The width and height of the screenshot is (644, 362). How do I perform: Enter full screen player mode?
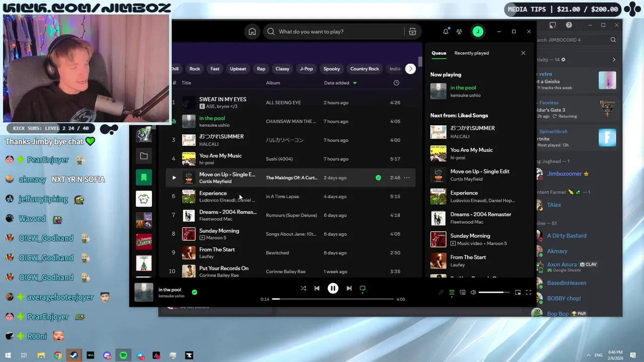529,292
